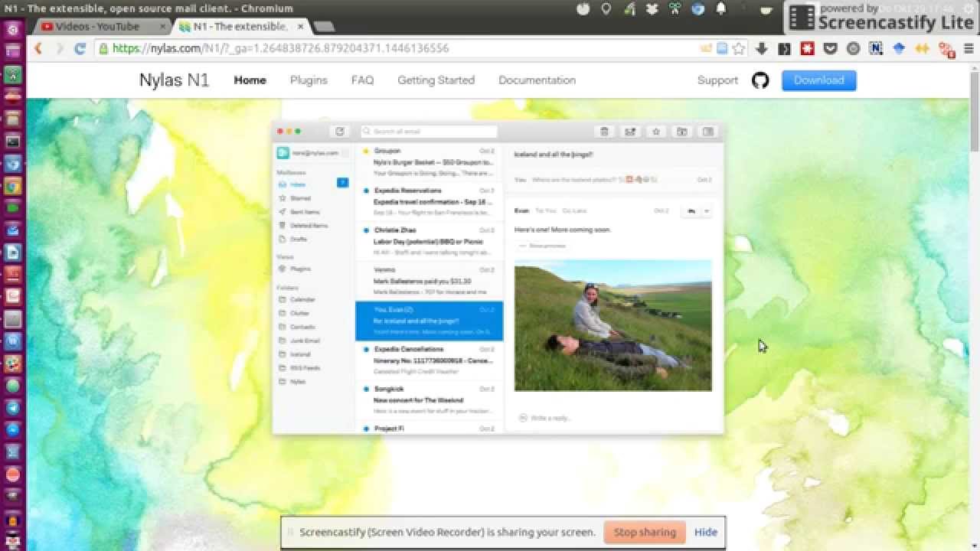Open the Songkick email in N1 preview
The width and height of the screenshot is (980, 551).
point(430,400)
